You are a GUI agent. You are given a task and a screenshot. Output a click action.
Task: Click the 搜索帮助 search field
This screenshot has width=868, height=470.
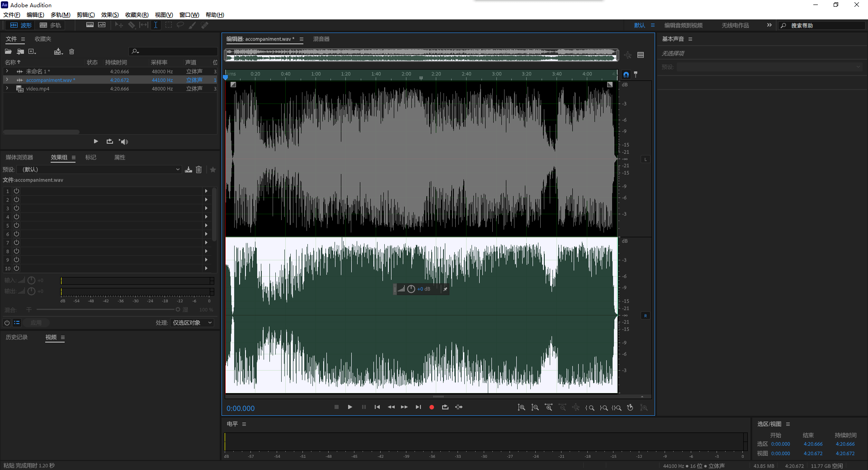tap(823, 25)
